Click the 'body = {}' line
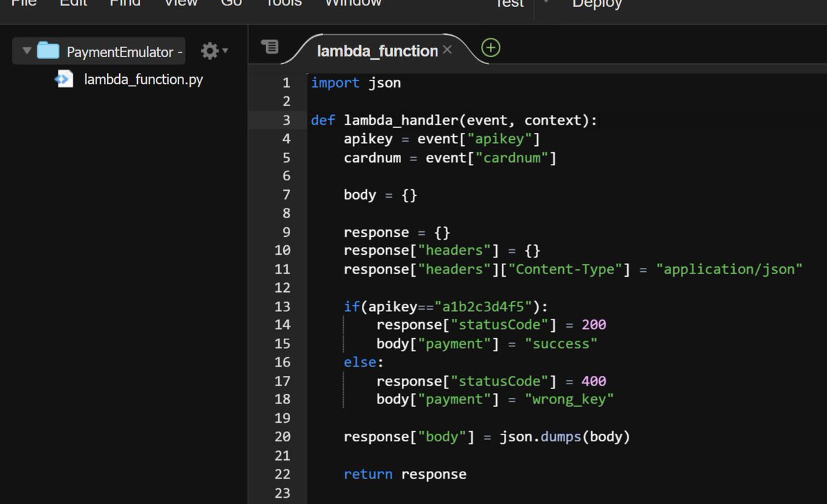827x504 pixels. (x=380, y=195)
